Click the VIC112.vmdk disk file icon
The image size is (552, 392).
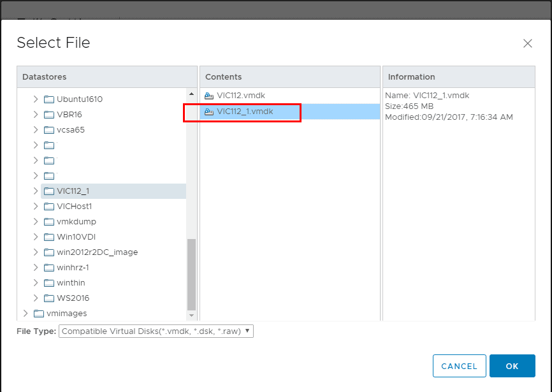[x=209, y=96]
